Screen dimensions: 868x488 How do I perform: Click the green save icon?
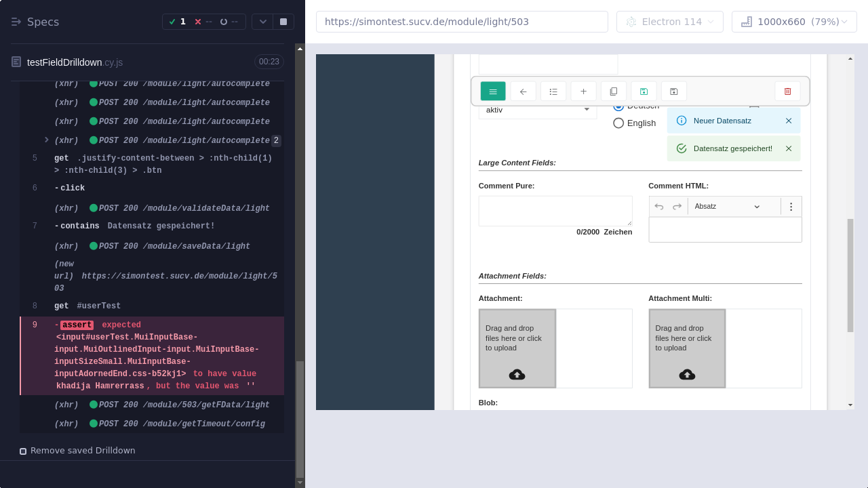point(644,91)
